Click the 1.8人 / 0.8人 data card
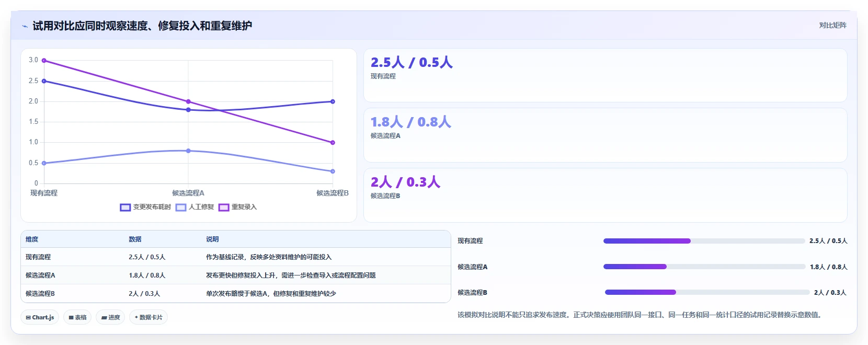 (x=605, y=135)
